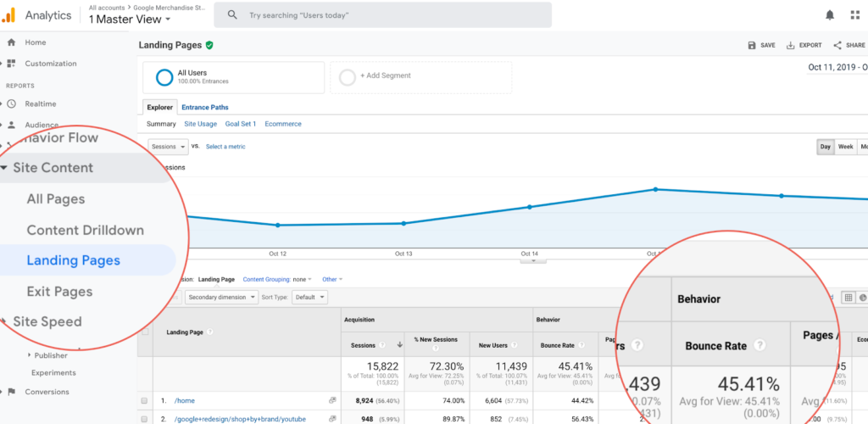Click the Sessions column sort arrow
The image size is (868, 424).
point(400,345)
